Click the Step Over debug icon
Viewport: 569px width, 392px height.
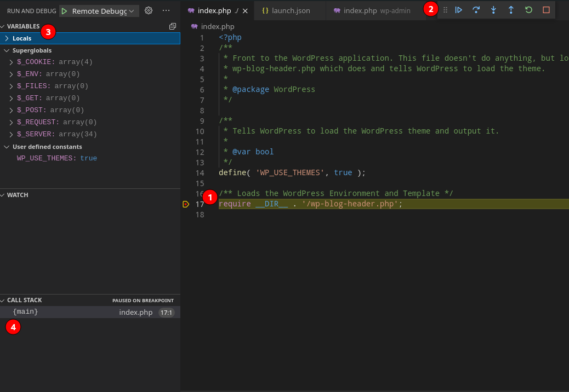pos(476,10)
